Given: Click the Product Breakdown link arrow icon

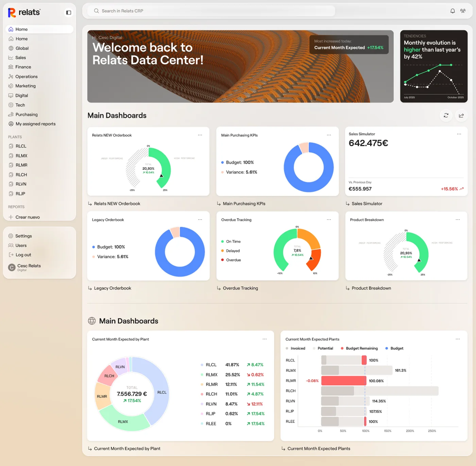Looking at the screenshot, I should pos(347,288).
